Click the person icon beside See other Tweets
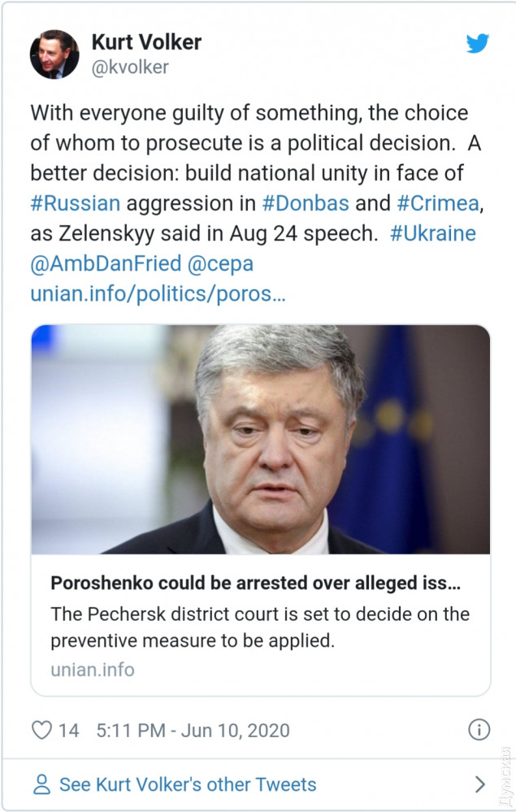 [41, 784]
